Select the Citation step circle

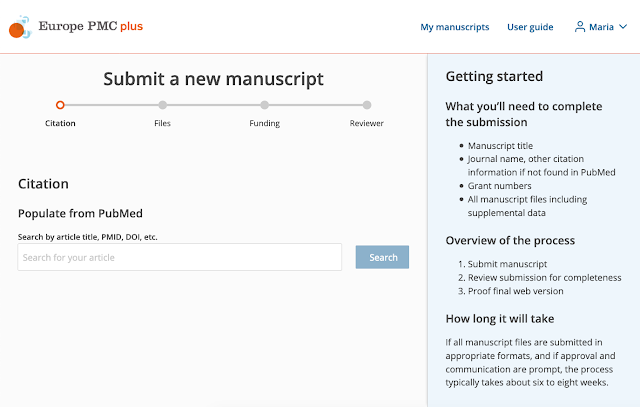click(60, 104)
